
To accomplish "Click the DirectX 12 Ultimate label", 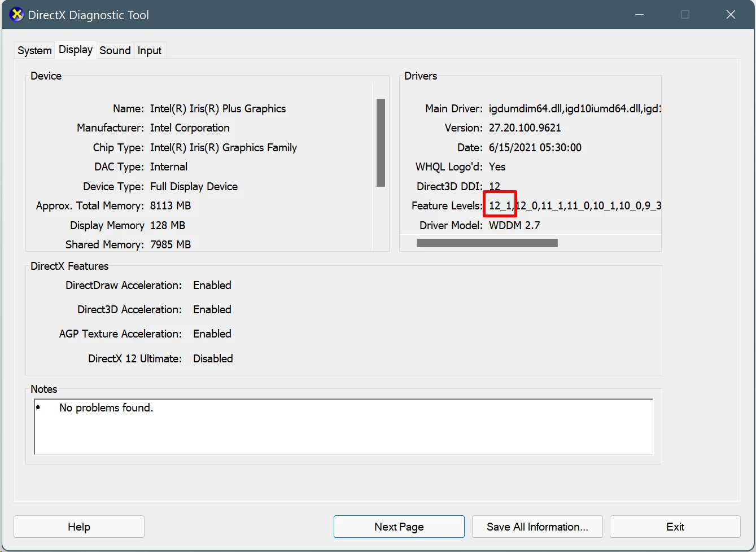I will click(135, 358).
